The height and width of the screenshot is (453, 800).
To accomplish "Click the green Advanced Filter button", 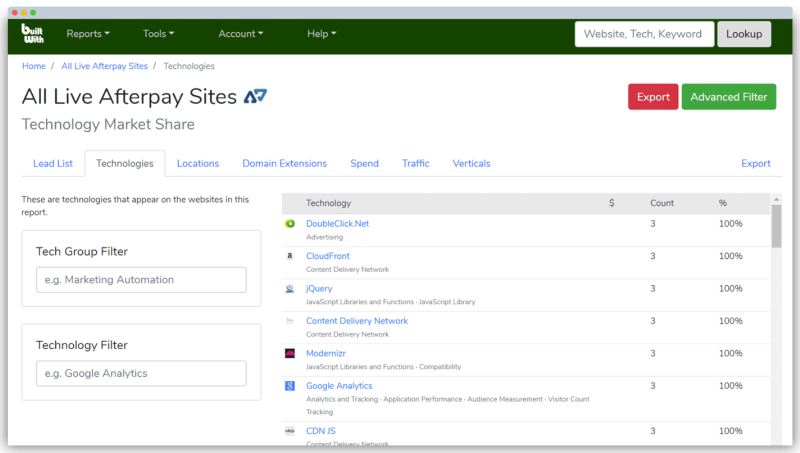I will click(729, 96).
